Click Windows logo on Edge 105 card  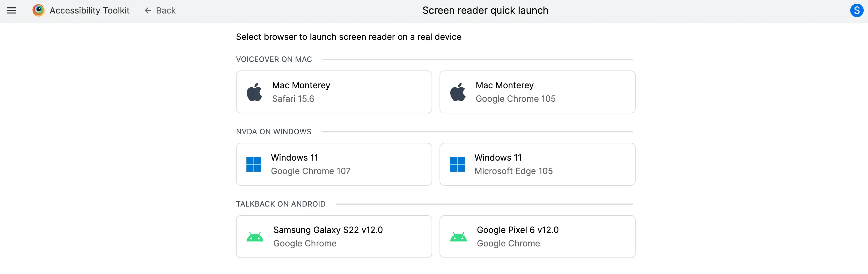point(457,164)
